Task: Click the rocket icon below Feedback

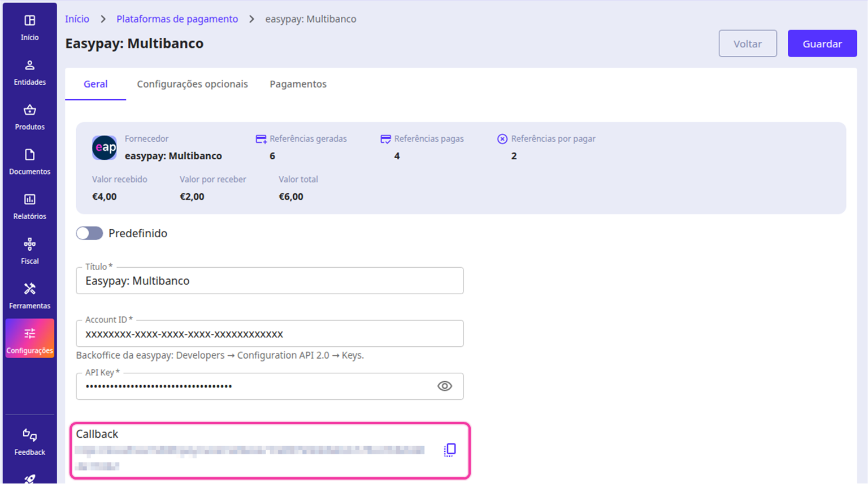Action: point(29,479)
